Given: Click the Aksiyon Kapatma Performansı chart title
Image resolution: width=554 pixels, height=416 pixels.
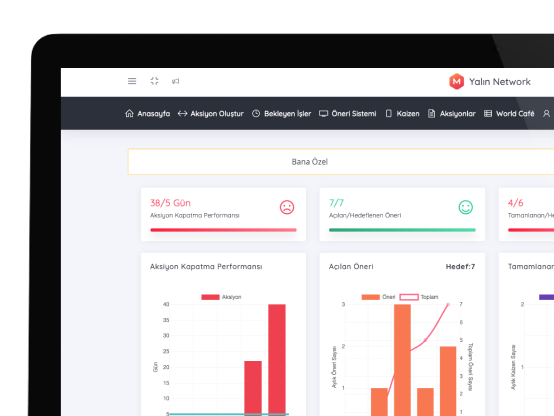Looking at the screenshot, I should [206, 266].
